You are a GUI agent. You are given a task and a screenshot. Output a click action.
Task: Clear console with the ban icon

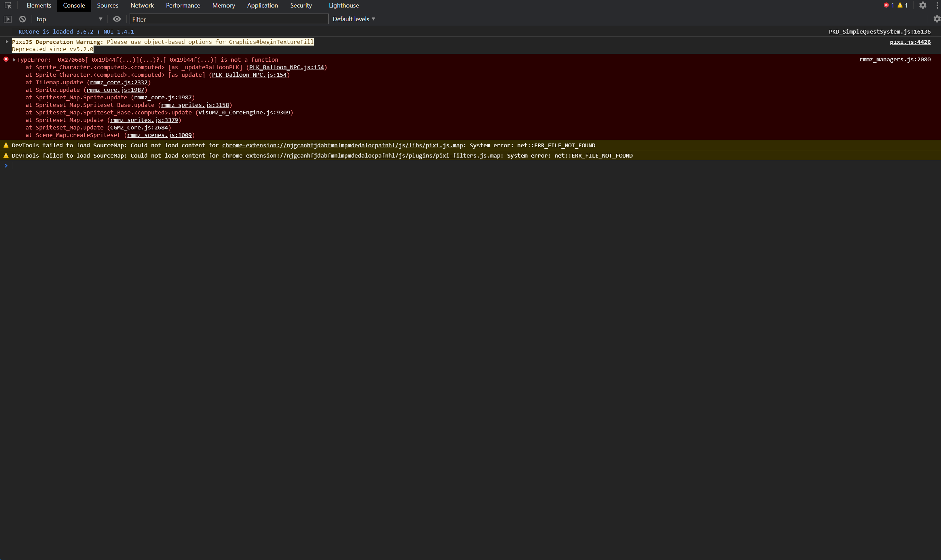[23, 19]
